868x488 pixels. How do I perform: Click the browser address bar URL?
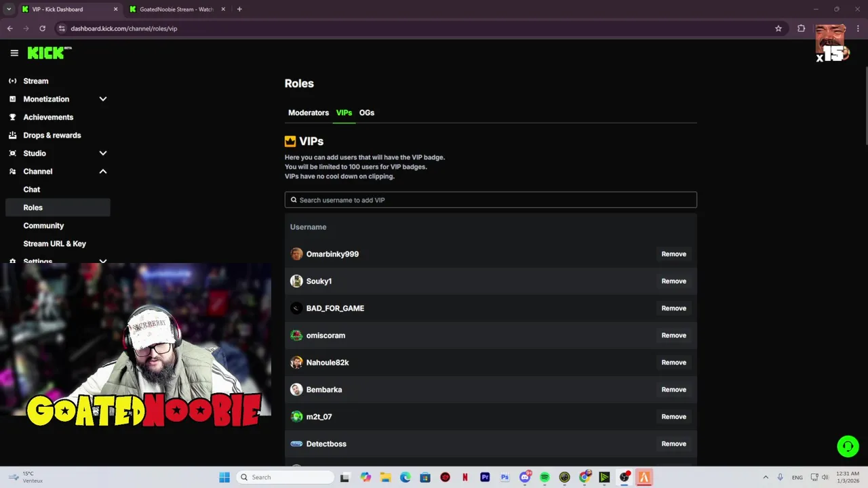124,28
